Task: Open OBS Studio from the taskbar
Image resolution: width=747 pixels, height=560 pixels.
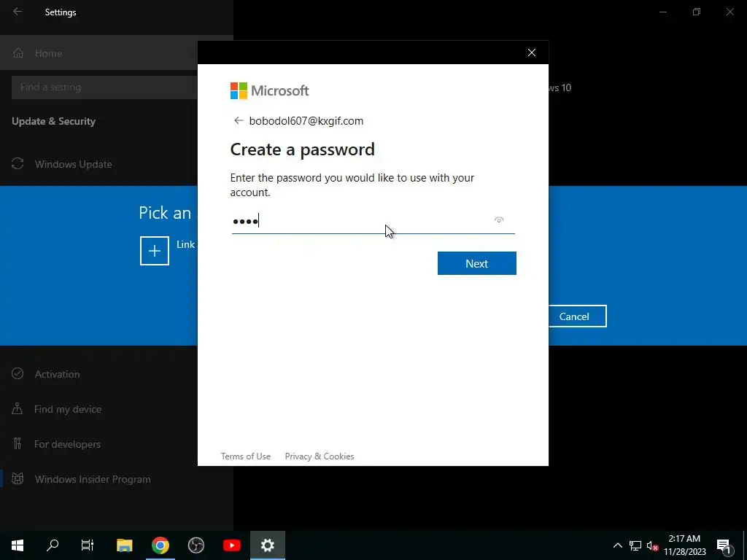Action: (x=196, y=545)
